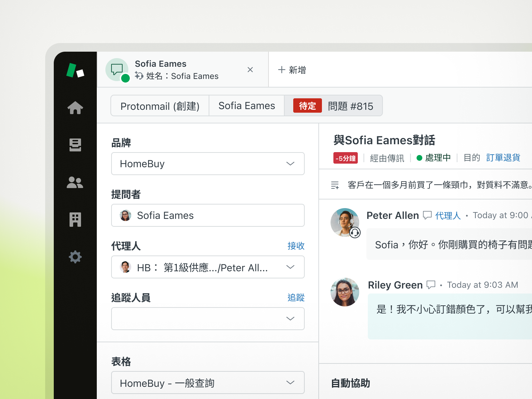
Task: Click the conversation summary text 客戶在一個多月前
Action: point(440,185)
